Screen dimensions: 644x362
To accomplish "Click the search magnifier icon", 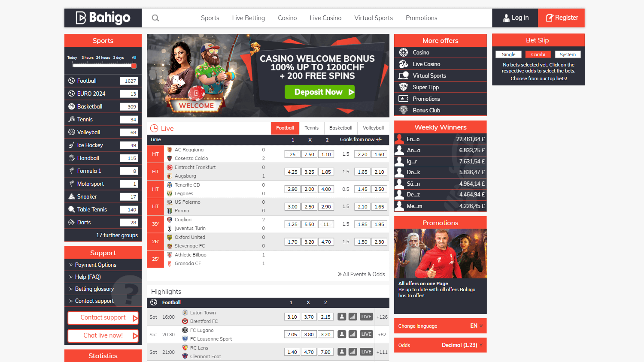I will pyautogui.click(x=155, y=18).
